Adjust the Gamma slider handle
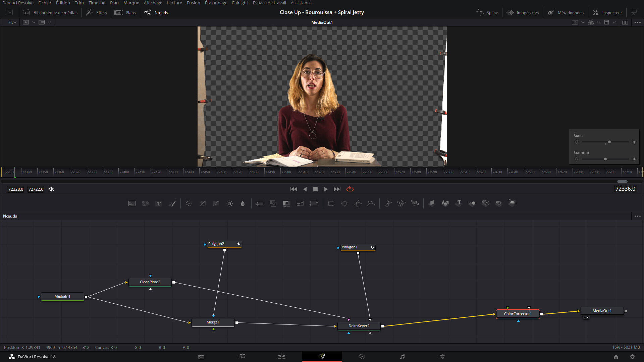644x362 pixels. point(605,159)
